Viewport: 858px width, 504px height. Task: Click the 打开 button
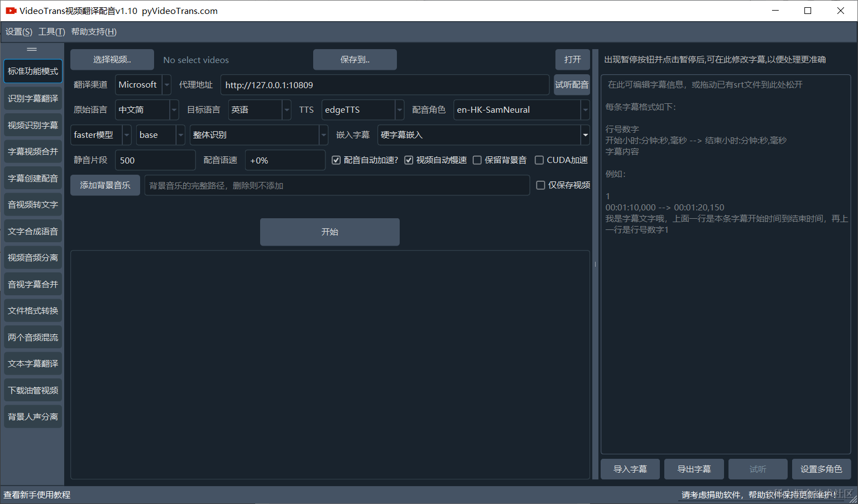573,60
